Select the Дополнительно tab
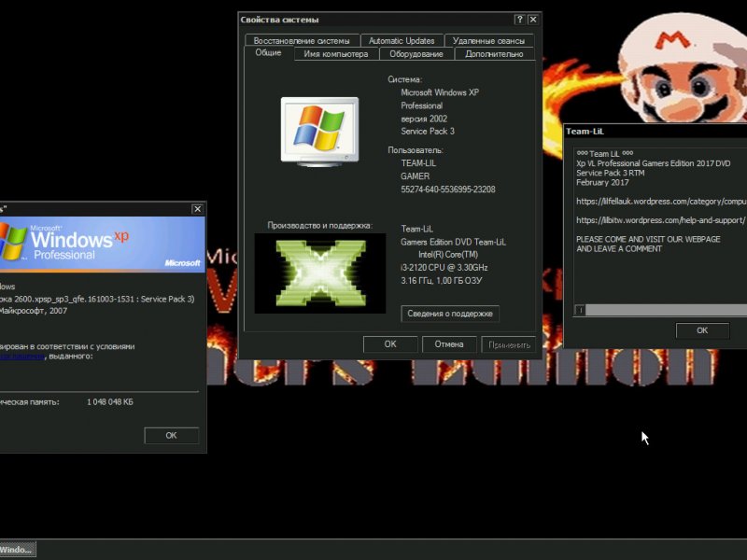This screenshot has width=747, height=560. click(494, 54)
